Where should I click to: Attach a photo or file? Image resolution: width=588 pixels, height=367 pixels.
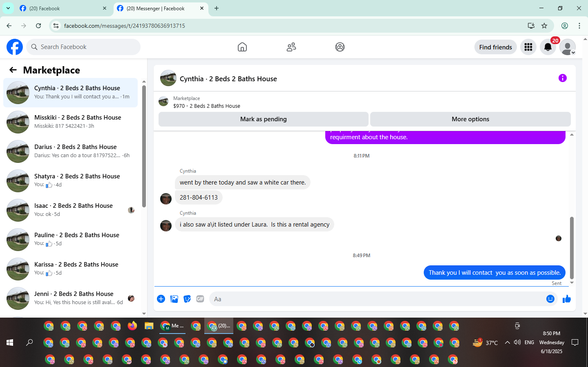click(174, 299)
